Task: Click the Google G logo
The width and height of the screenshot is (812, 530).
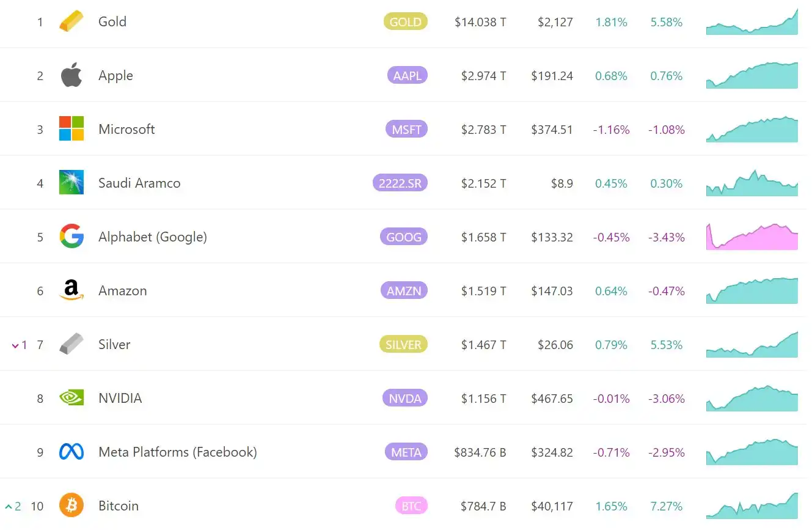Action: [71, 237]
